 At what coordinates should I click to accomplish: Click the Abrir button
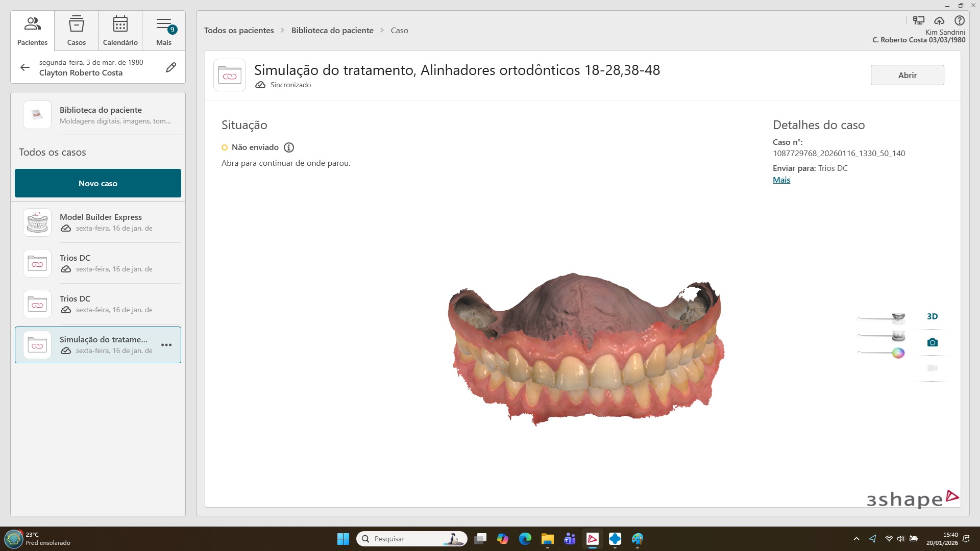907,75
